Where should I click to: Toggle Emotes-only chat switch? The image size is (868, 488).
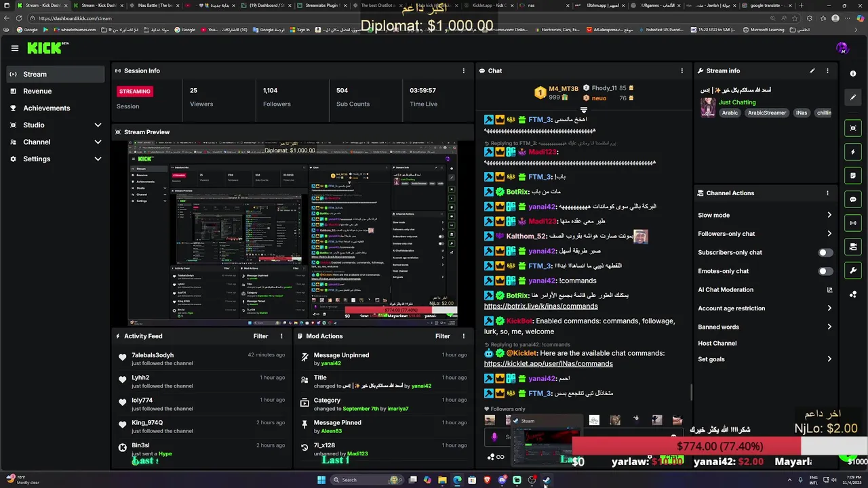coord(825,271)
